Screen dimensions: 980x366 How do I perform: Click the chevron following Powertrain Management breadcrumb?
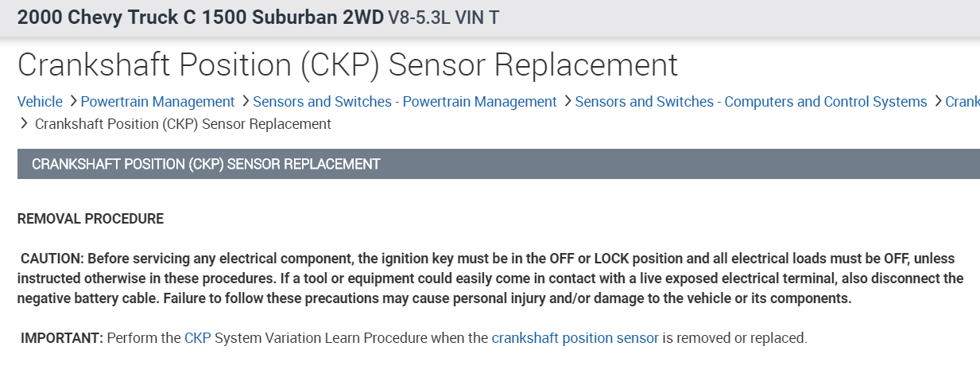tap(245, 102)
